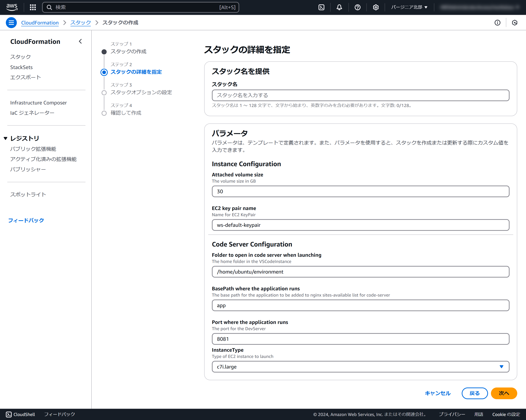Open StackSets in the sidebar
Screen dimensions: 526x420
[x=22, y=67]
